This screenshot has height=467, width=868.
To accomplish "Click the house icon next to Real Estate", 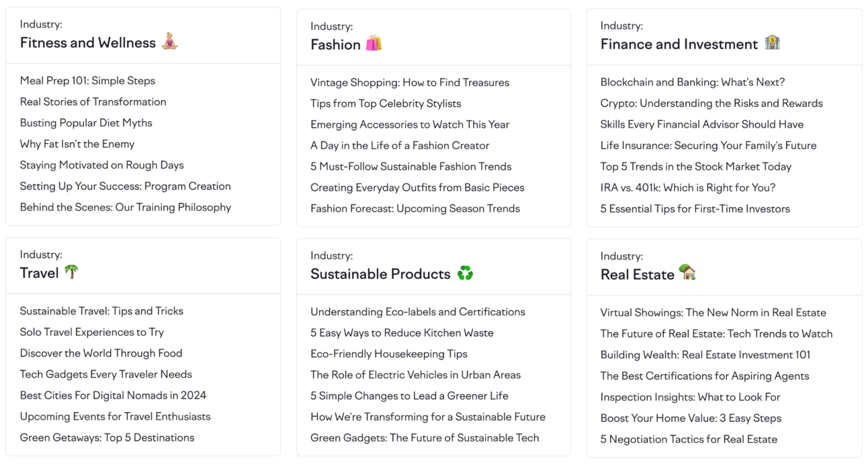I will (687, 272).
